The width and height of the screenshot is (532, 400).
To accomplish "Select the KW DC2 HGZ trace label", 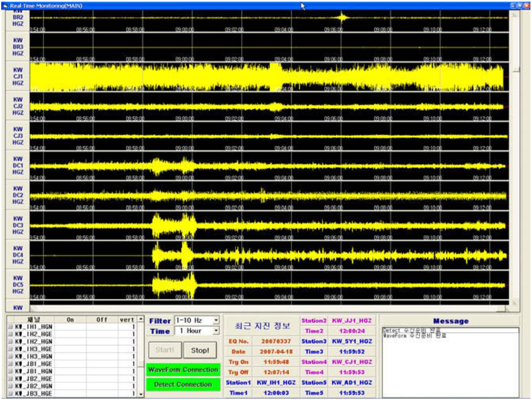I will pos(18,195).
